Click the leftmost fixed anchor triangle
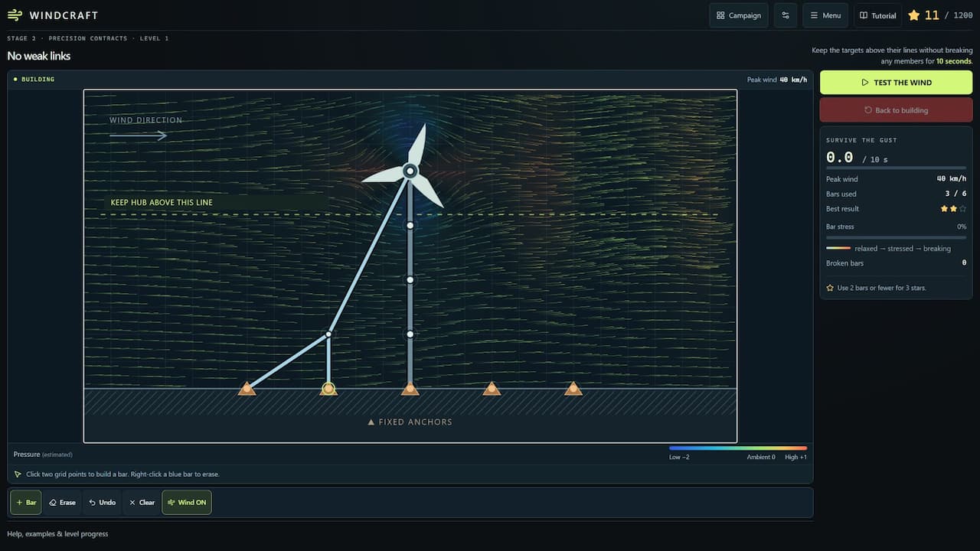The image size is (980, 551). click(247, 389)
